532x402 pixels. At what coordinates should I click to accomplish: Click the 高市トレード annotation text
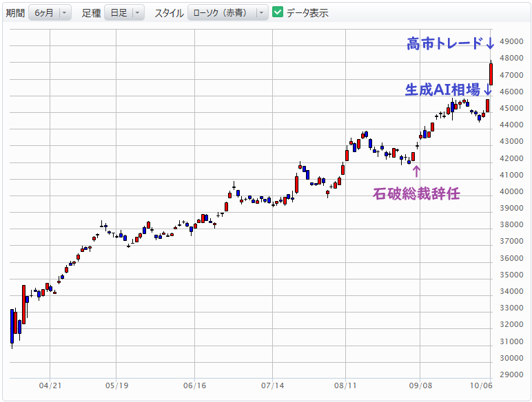coord(444,44)
